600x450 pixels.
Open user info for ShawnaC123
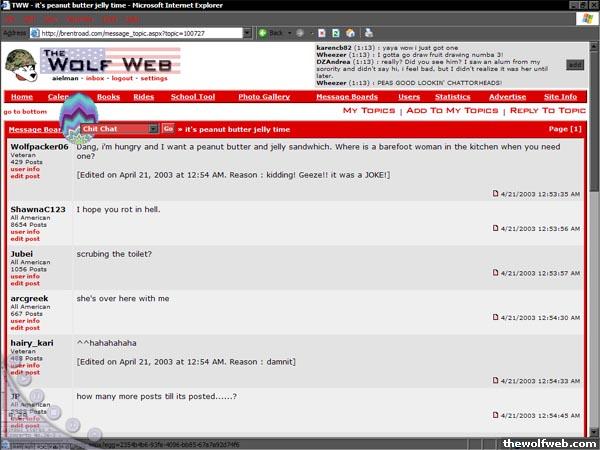25,232
